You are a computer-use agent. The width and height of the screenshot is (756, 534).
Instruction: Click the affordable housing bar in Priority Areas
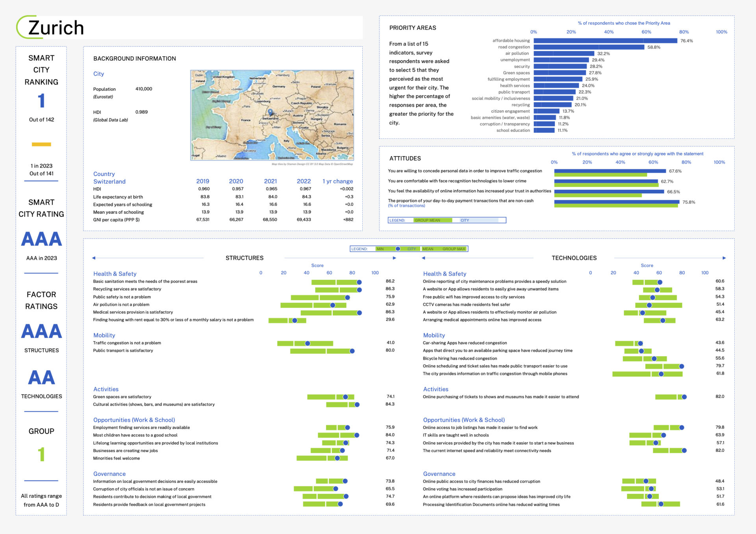[x=606, y=41]
